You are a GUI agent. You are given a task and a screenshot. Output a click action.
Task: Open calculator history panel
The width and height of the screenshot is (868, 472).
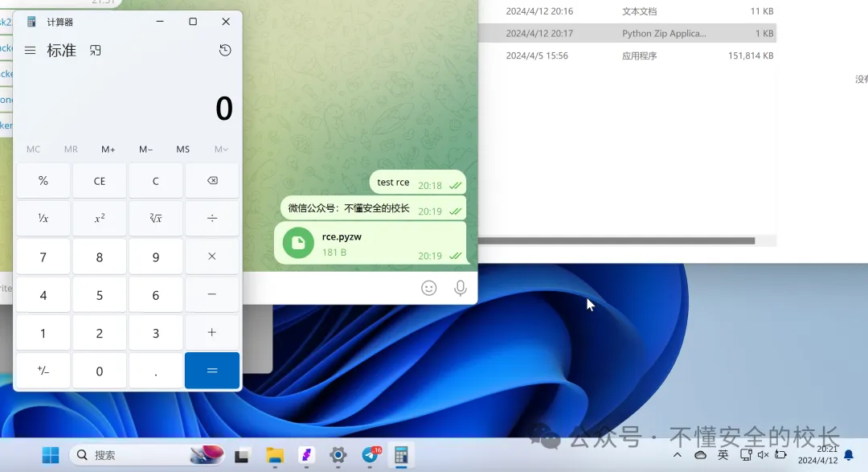[225, 51]
